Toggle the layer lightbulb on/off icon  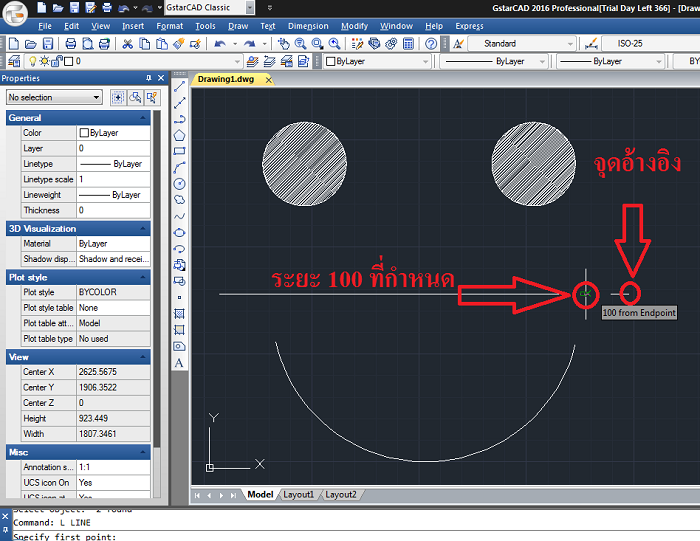pos(30,61)
